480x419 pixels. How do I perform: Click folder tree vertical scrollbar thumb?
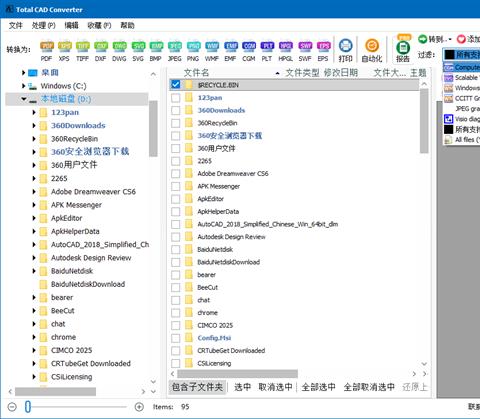coord(153,128)
